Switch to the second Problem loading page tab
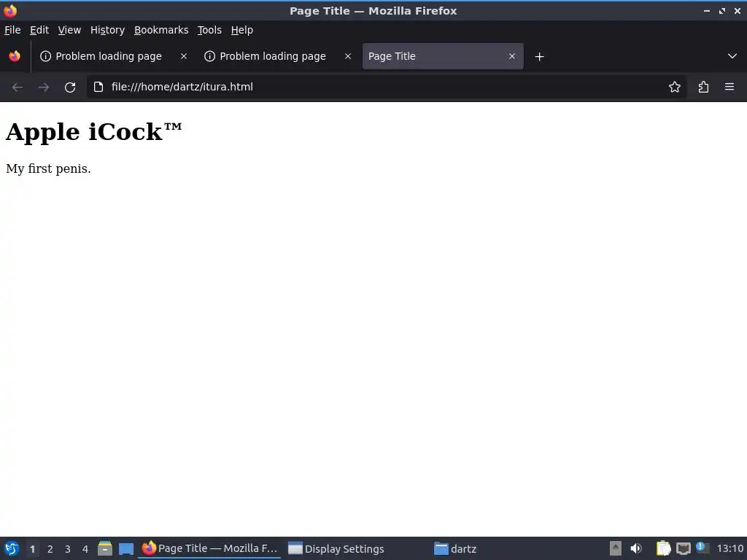This screenshot has height=560, width=747. 278,56
